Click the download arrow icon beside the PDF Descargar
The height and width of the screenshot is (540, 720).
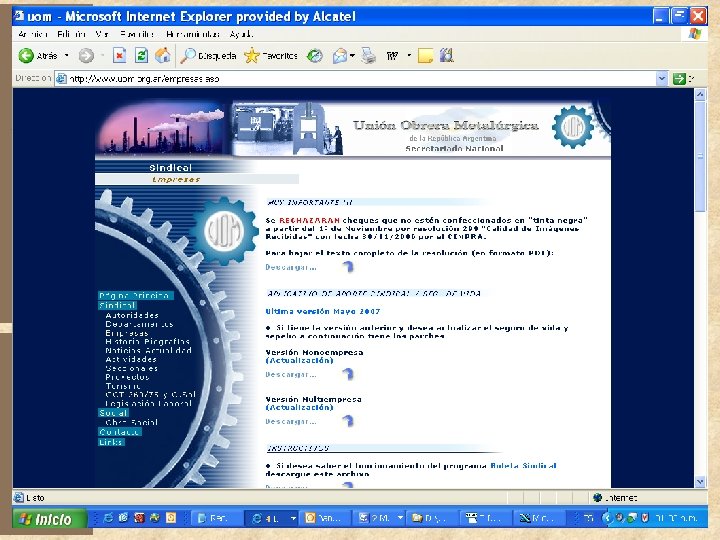point(349,266)
